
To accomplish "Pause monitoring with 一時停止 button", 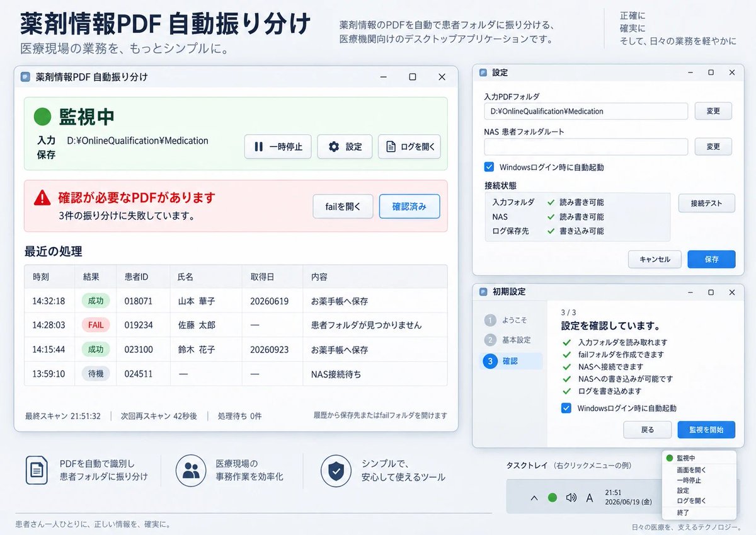I will coord(278,147).
